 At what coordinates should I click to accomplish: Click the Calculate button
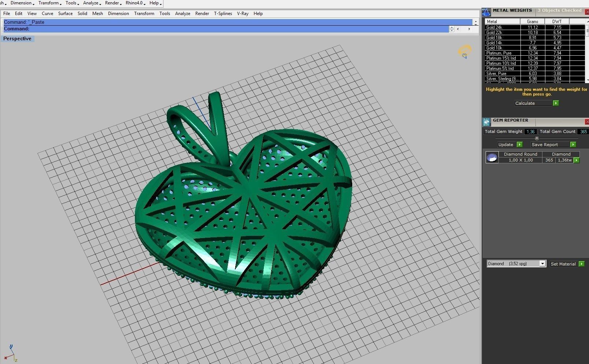(533, 103)
